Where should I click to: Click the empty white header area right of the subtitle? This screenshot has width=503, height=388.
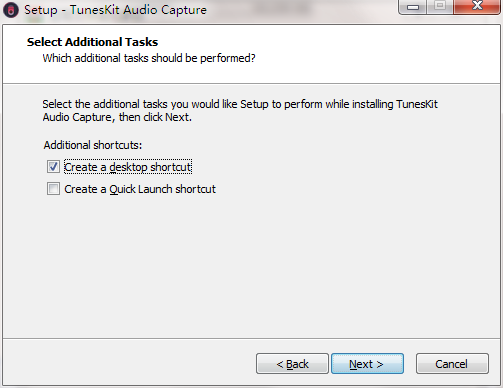pyautogui.click(x=377, y=58)
